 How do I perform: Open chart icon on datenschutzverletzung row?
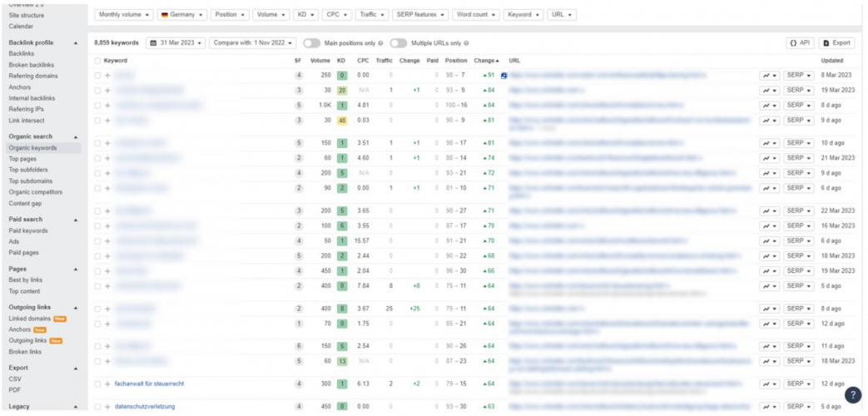(x=769, y=407)
